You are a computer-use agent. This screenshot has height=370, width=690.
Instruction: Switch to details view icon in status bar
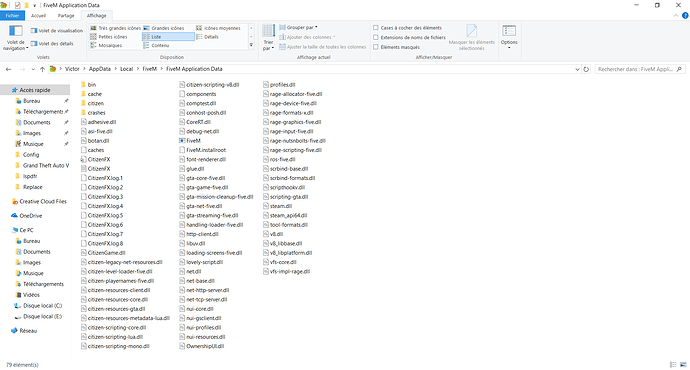pos(673,365)
